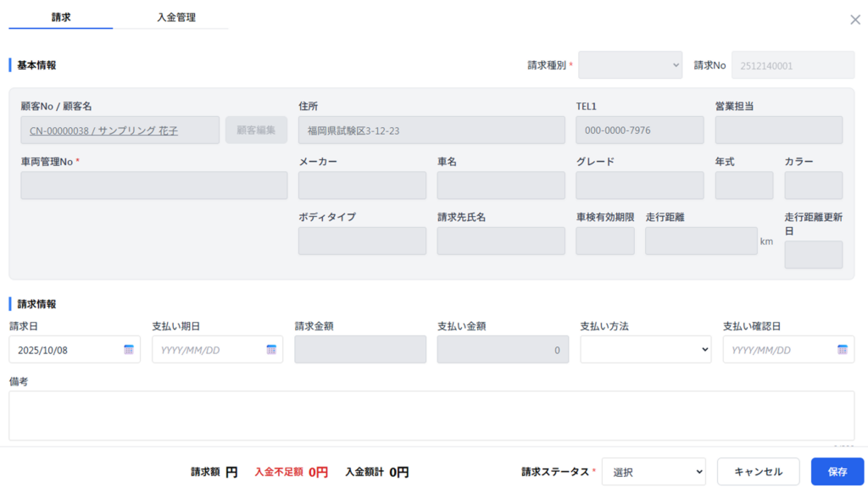
Task: Expand the 請求種別 dropdown
Action: (630, 65)
